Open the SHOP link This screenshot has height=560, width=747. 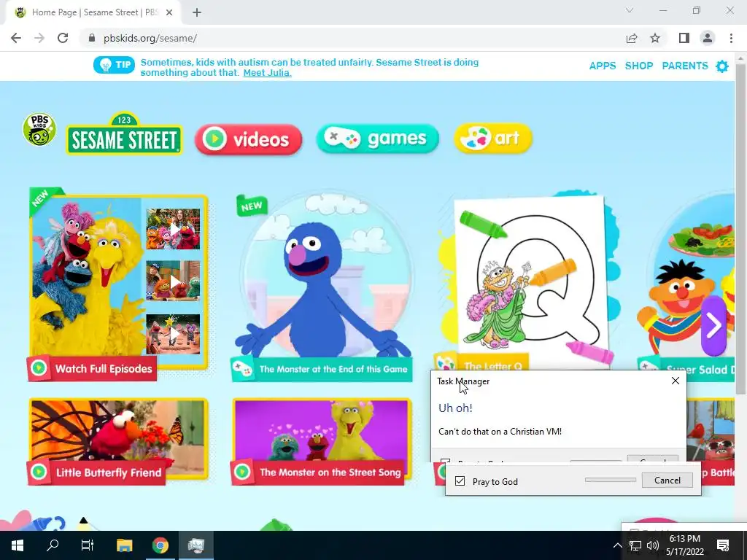(x=639, y=66)
